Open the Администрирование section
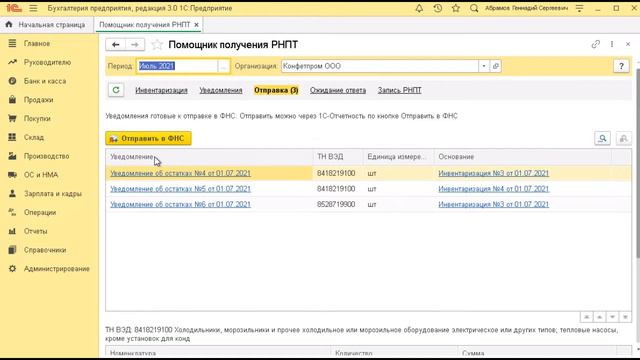 (57, 269)
